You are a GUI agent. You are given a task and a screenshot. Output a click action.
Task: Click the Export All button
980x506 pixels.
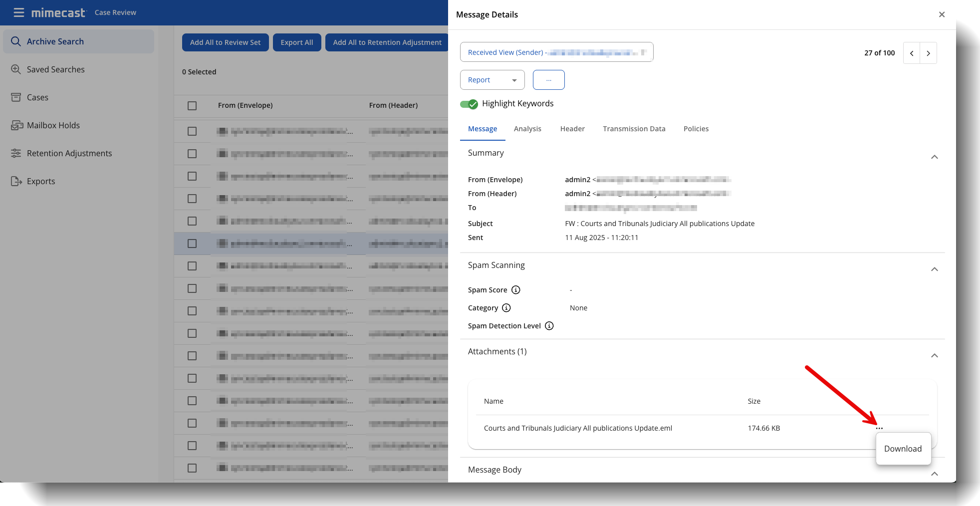(297, 42)
